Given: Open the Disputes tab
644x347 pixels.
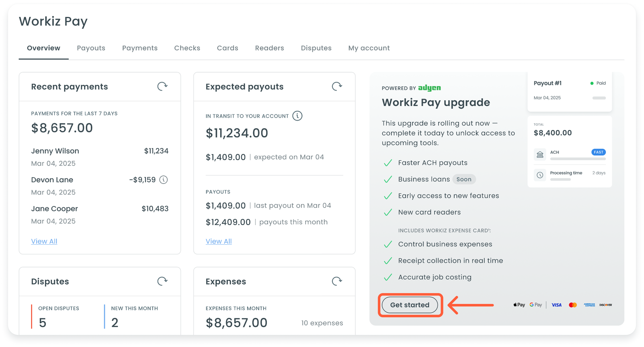Looking at the screenshot, I should 316,48.
